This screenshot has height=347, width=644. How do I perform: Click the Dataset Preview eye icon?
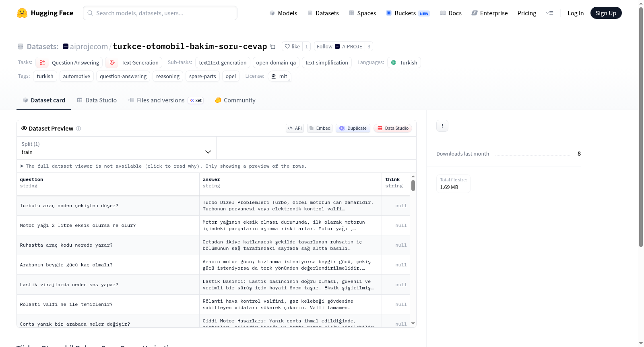pyautogui.click(x=24, y=128)
